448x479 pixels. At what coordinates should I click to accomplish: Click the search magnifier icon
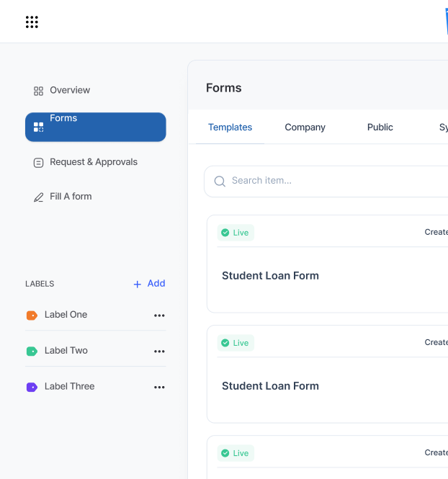(x=220, y=182)
